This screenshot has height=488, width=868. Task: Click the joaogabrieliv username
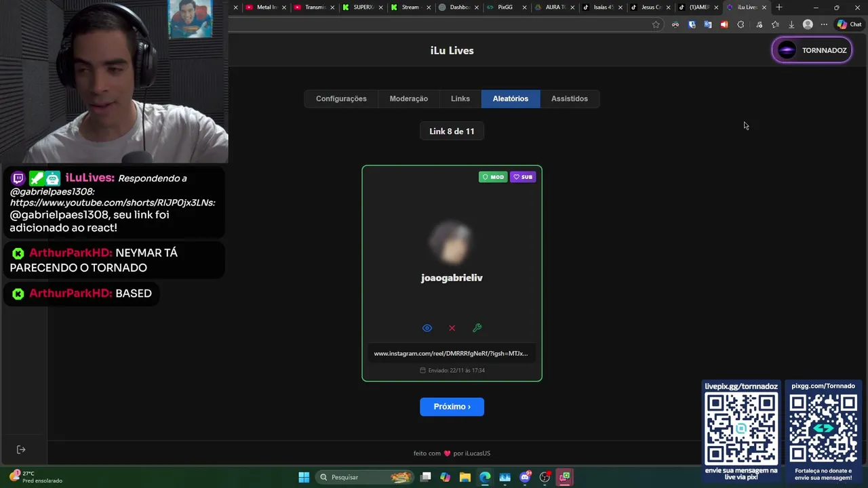pos(452,278)
